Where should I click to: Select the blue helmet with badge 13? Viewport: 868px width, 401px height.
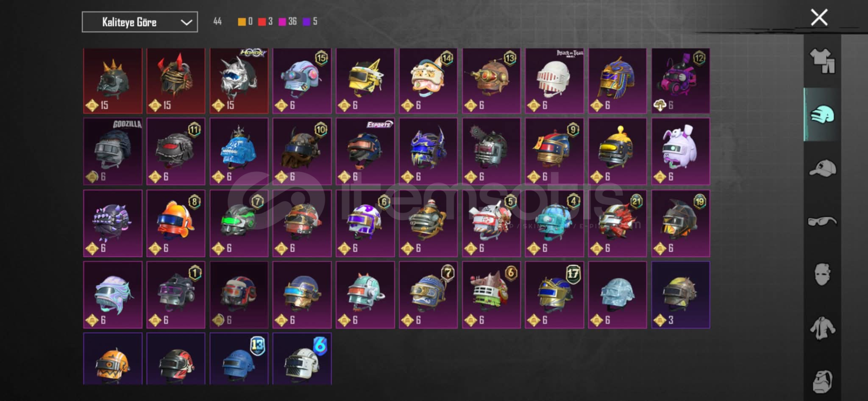(239, 359)
